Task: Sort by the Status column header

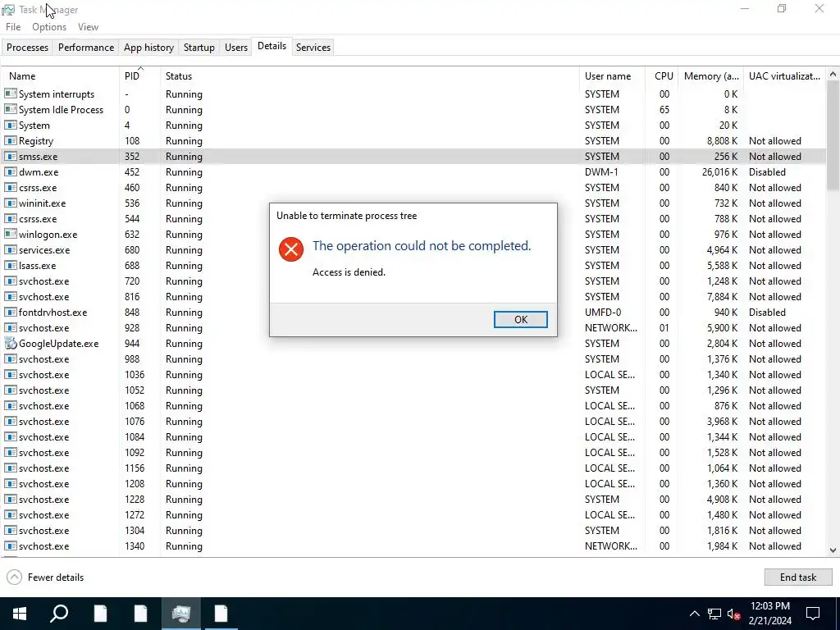Action: pyautogui.click(x=370, y=76)
